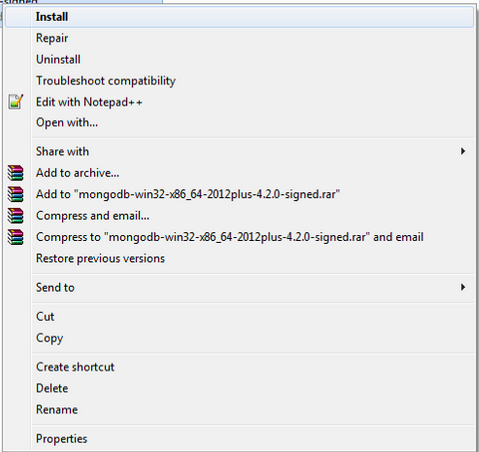
Task: Choose Restore previous versions
Action: (x=239, y=258)
